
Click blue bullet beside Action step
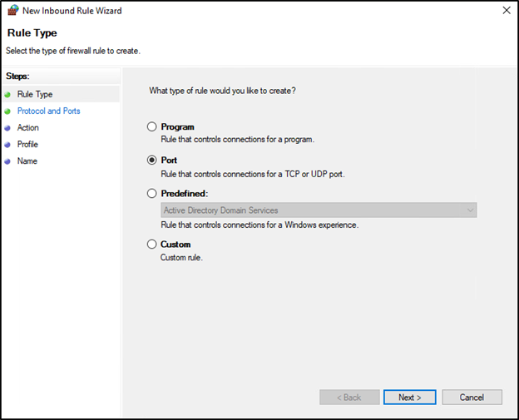point(8,128)
